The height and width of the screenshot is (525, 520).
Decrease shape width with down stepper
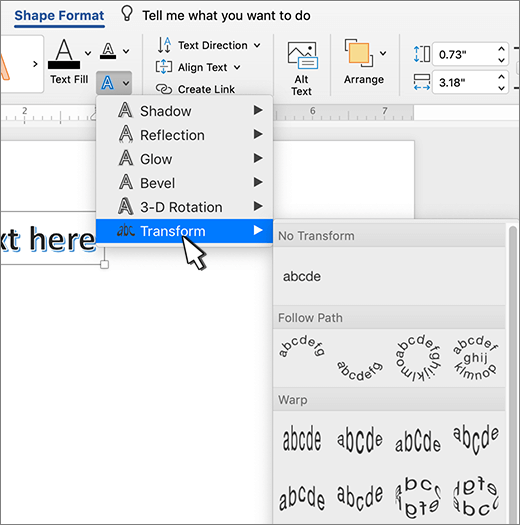coord(501,88)
